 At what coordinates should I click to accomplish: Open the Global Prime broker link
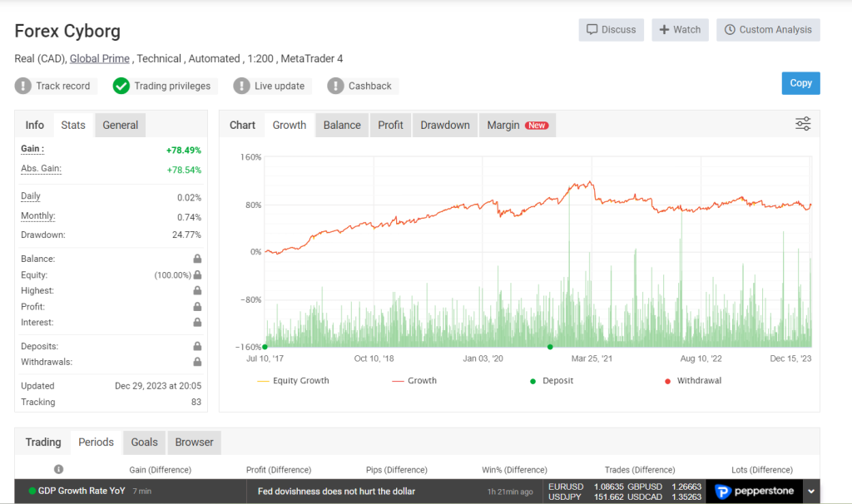click(x=99, y=58)
